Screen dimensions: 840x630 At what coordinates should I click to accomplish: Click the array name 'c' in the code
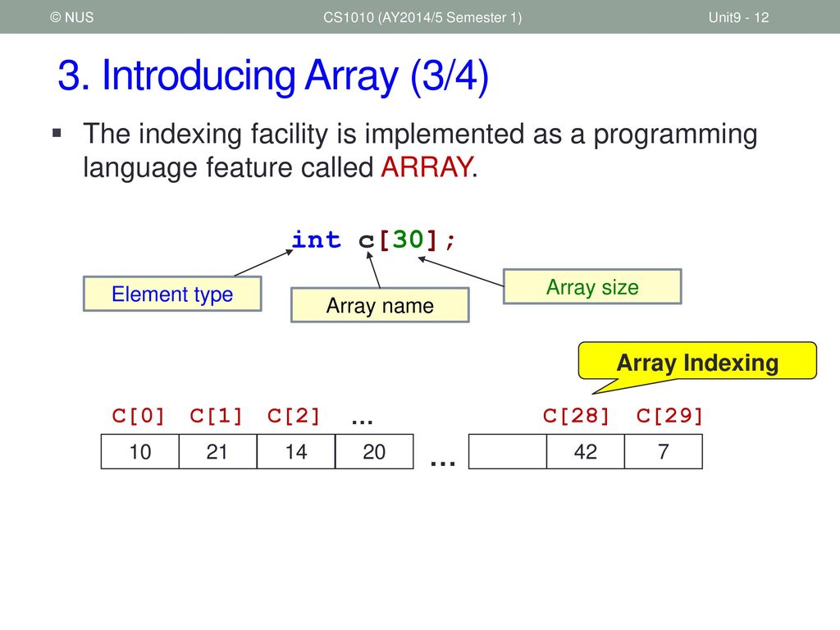pyautogui.click(x=366, y=240)
